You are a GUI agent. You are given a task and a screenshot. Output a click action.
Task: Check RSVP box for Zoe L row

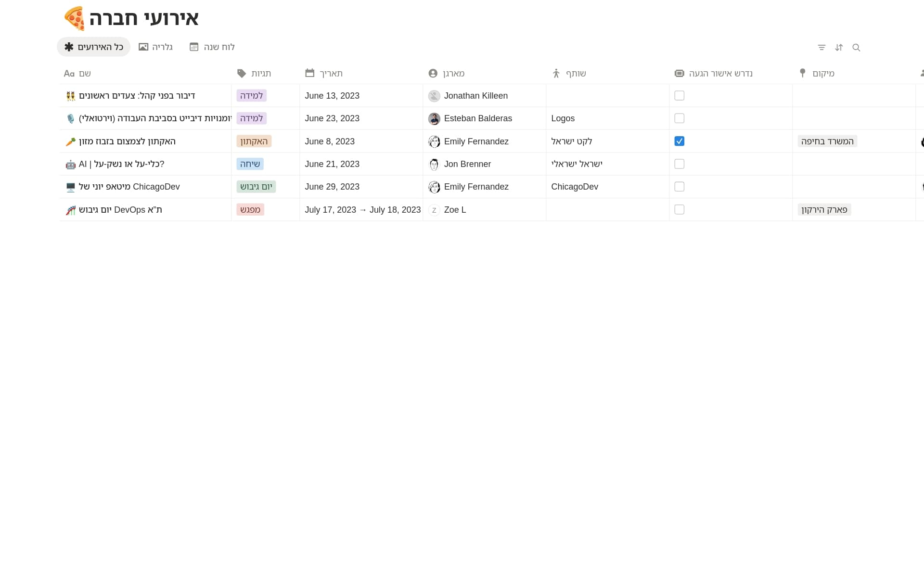point(679,210)
